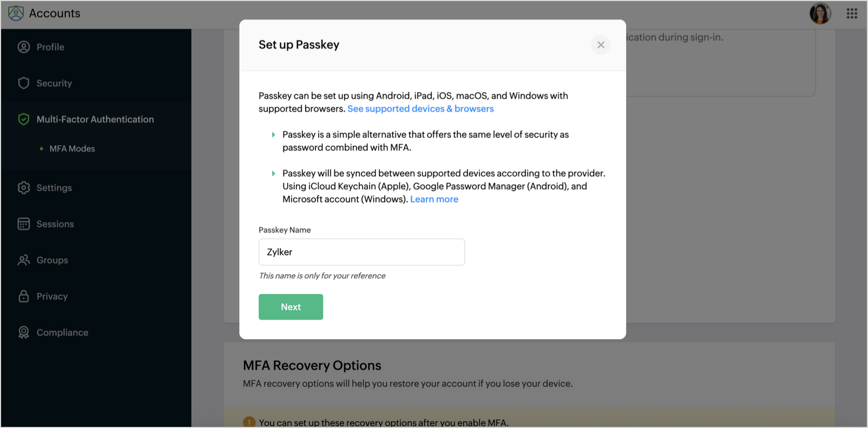Click the Passkey Name input field
The height and width of the screenshot is (428, 868).
point(361,252)
